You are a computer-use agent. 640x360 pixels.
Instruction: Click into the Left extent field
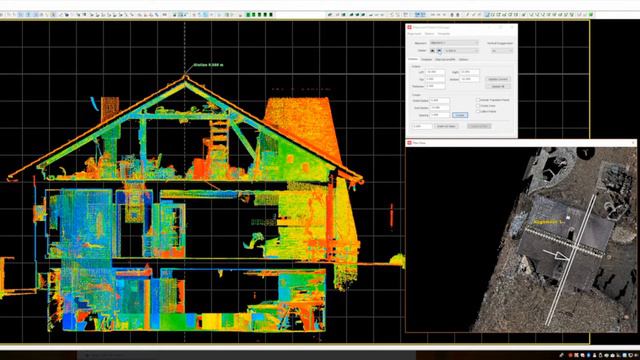click(435, 72)
